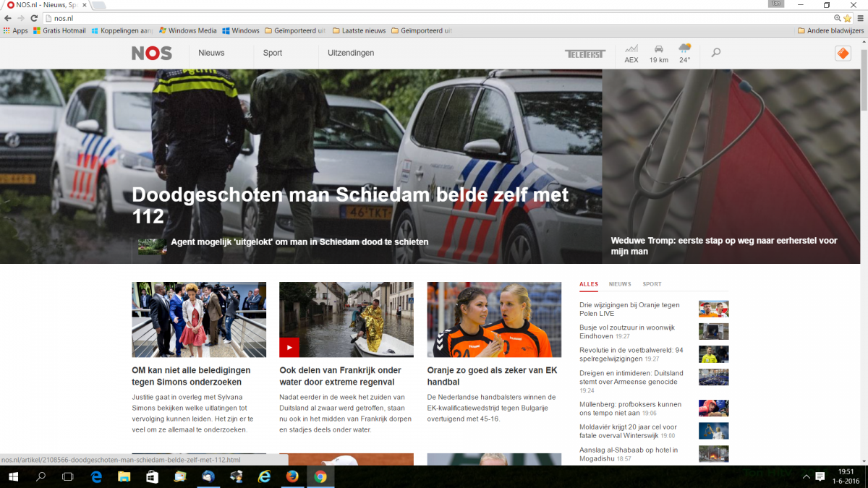Open the Teletekst page

point(584,53)
